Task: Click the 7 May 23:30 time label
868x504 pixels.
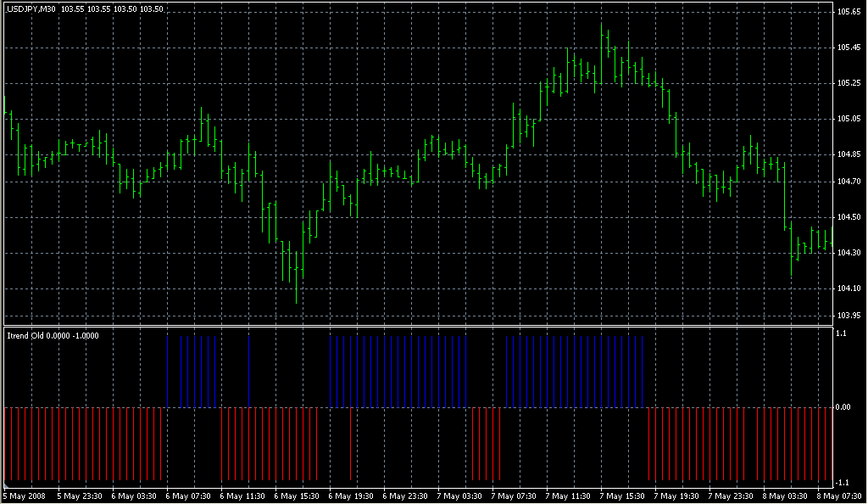Action: (x=731, y=496)
